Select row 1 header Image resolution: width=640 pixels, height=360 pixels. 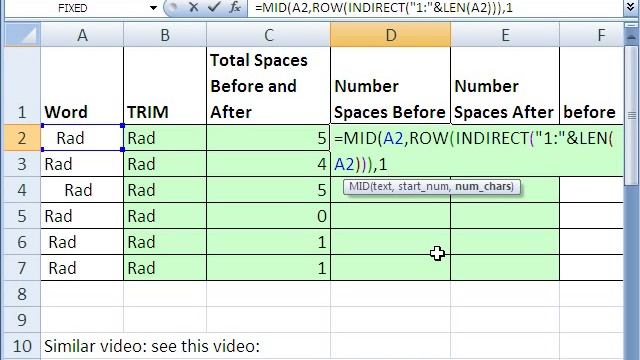point(22,86)
